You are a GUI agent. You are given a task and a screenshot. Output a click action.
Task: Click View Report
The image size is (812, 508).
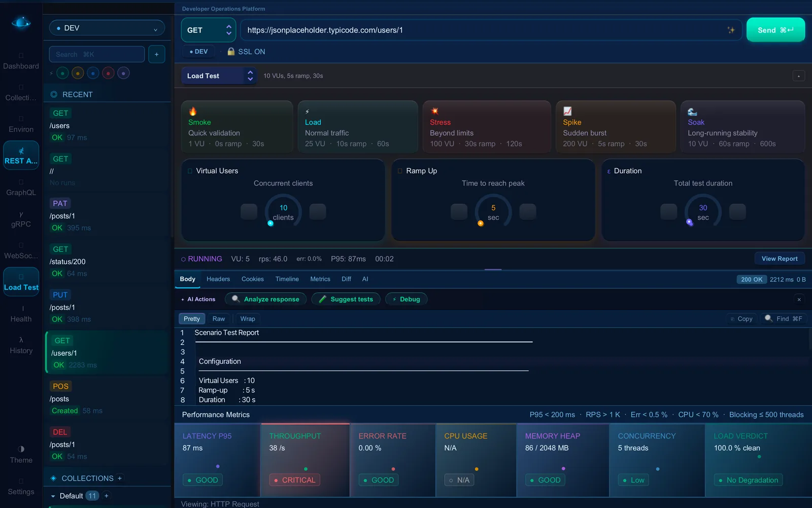click(780, 259)
